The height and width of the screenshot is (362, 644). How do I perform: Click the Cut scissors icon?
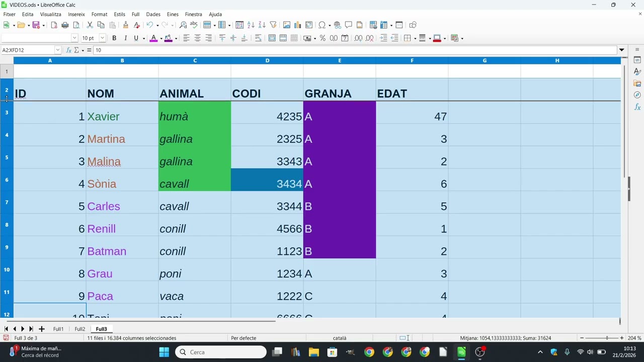(90, 25)
